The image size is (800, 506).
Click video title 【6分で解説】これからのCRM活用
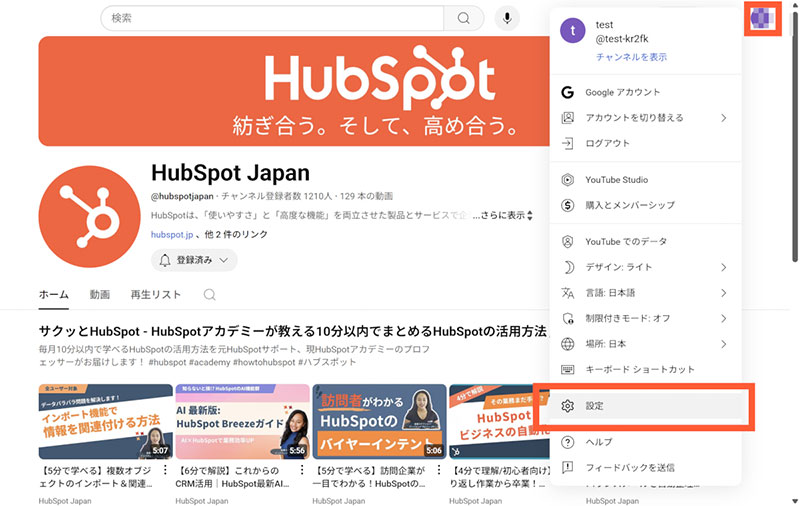coord(233,476)
